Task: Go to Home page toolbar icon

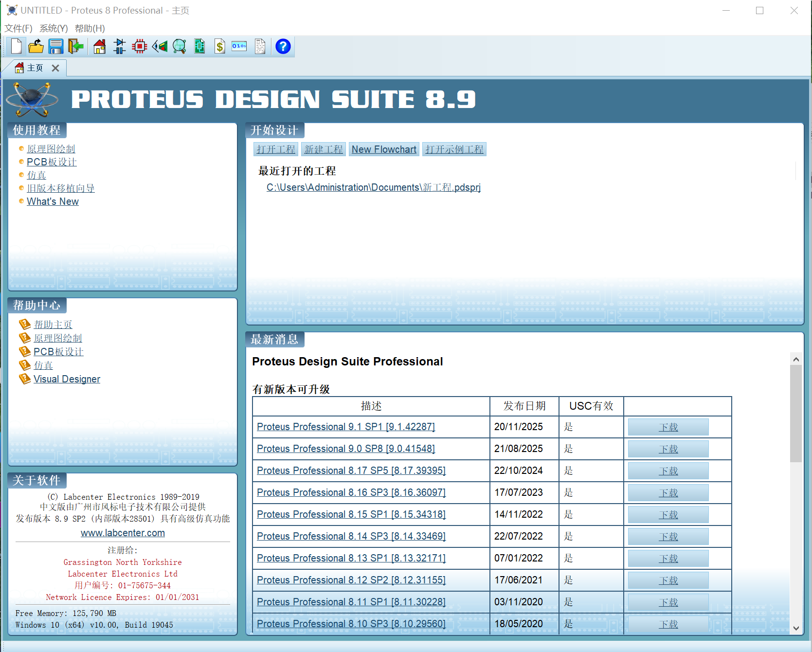Action: 100,46
